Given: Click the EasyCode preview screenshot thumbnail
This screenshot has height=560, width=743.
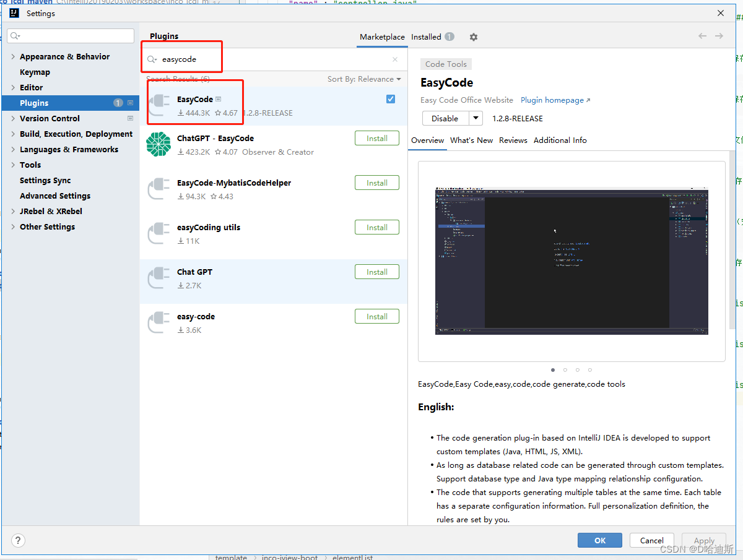Looking at the screenshot, I should [x=571, y=261].
